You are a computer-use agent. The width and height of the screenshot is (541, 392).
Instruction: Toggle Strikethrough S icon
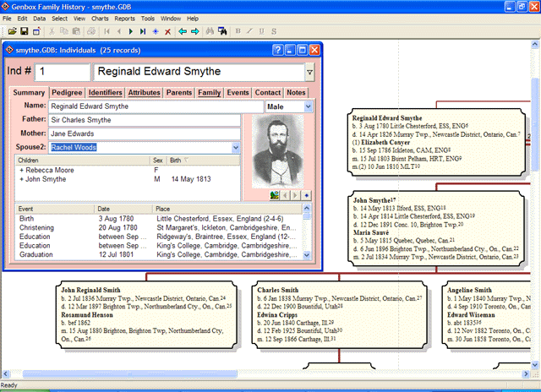tap(274, 31)
